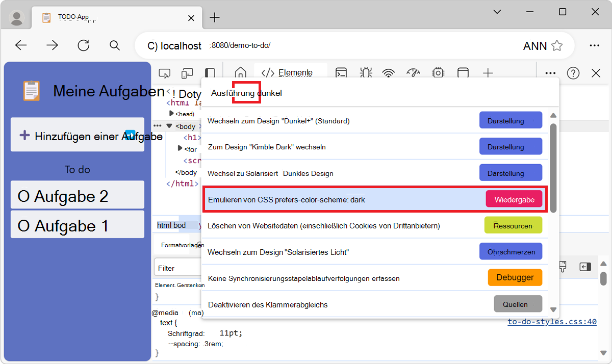Click the DevTools help question mark icon
The width and height of the screenshot is (612, 364).
pos(573,73)
